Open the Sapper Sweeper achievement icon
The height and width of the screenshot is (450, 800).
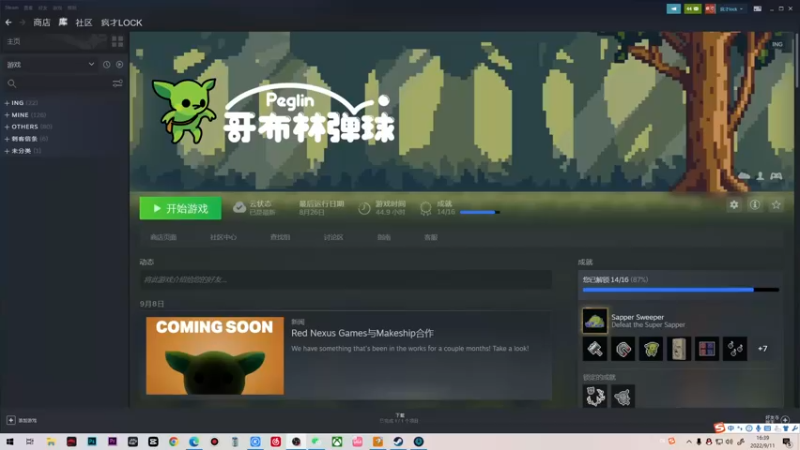coord(595,321)
